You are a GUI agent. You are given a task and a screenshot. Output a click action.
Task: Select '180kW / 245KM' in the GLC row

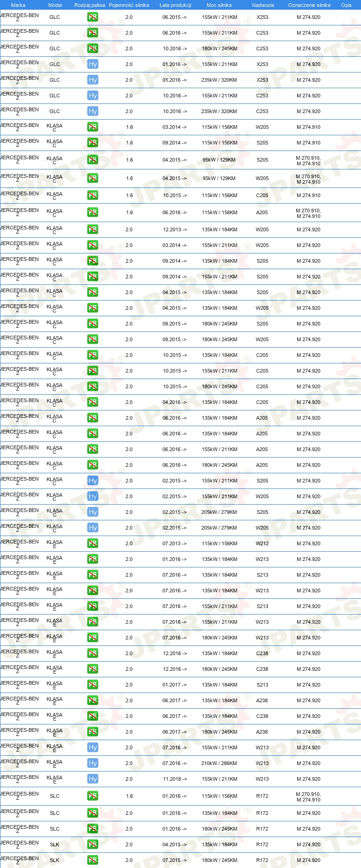click(219, 49)
